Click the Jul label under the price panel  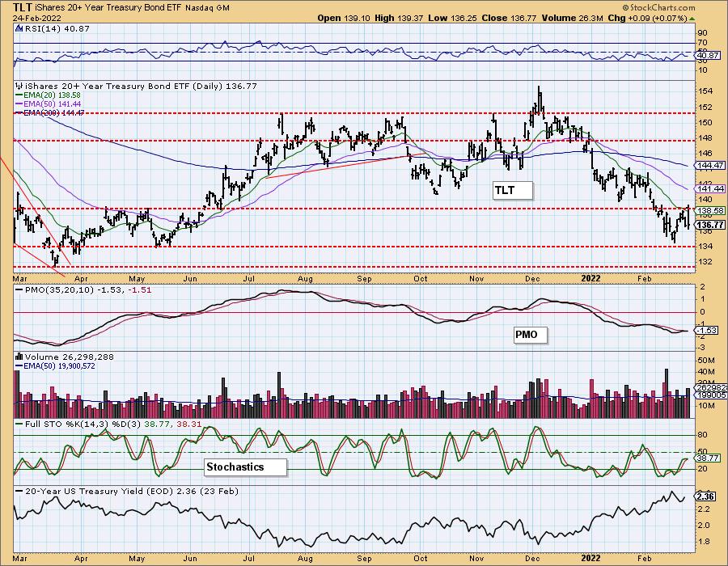249,279
